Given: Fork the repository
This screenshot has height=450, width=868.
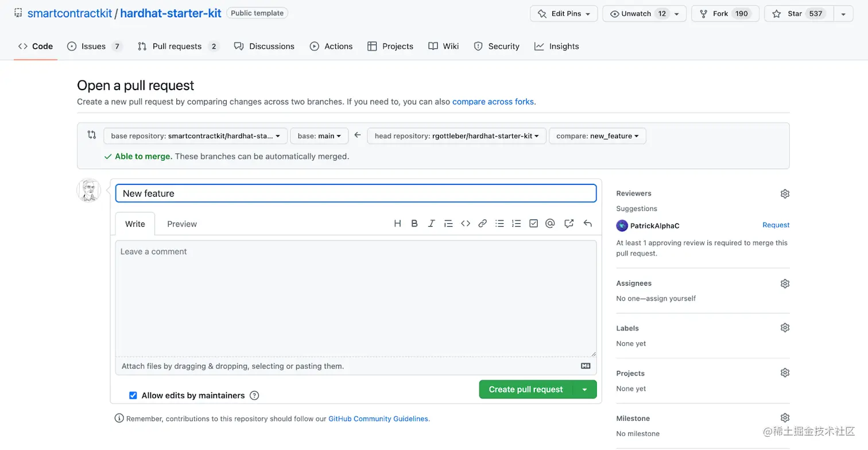Looking at the screenshot, I should 725,14.
